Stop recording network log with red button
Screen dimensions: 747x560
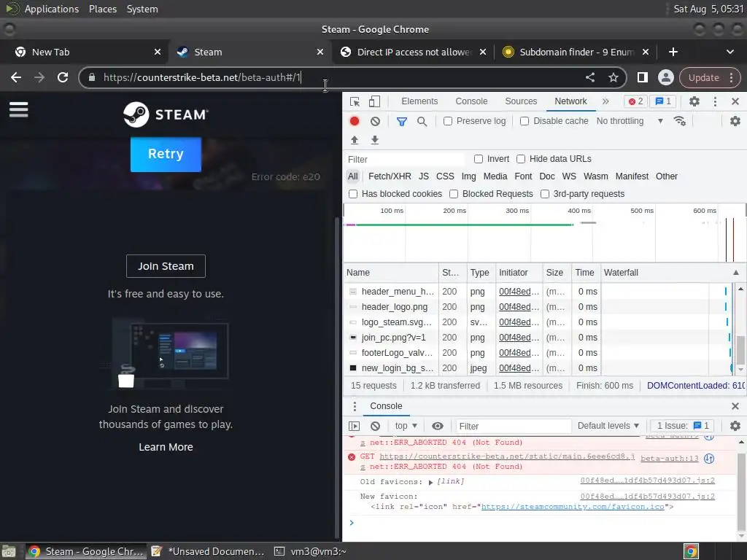355,121
